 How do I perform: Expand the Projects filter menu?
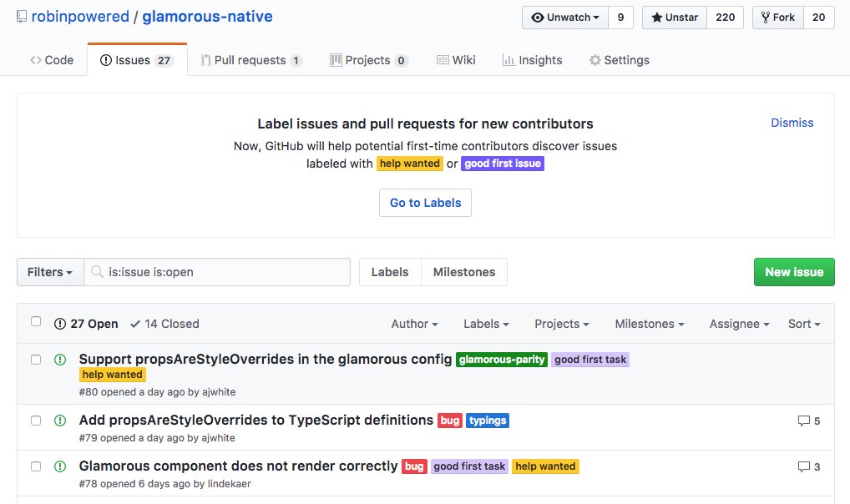pos(562,324)
